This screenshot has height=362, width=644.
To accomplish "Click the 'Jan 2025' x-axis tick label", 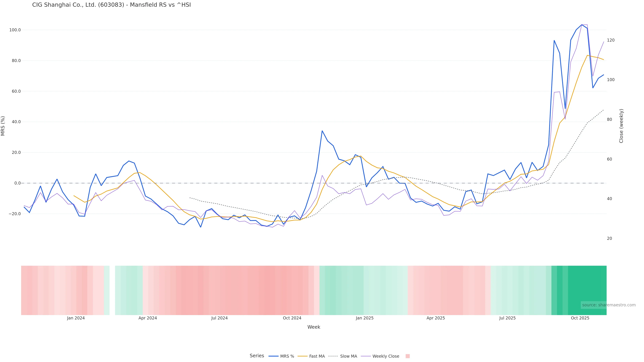I will click(x=364, y=318).
